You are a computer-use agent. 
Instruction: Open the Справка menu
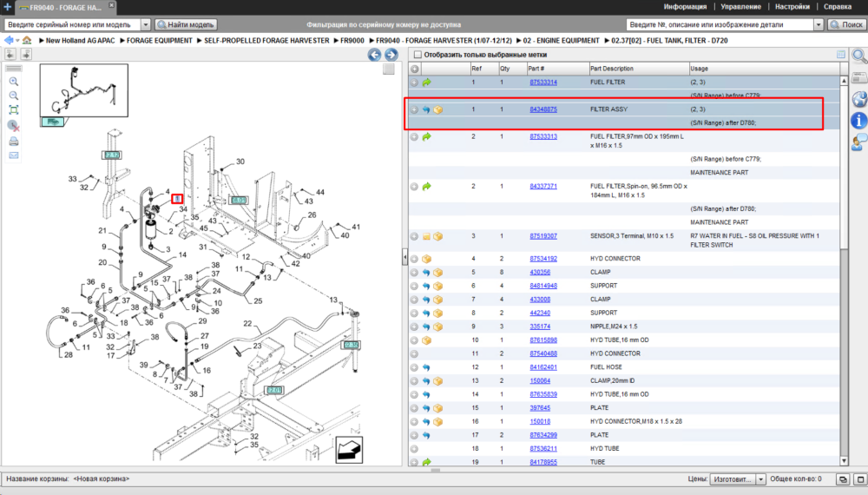pyautogui.click(x=838, y=7)
